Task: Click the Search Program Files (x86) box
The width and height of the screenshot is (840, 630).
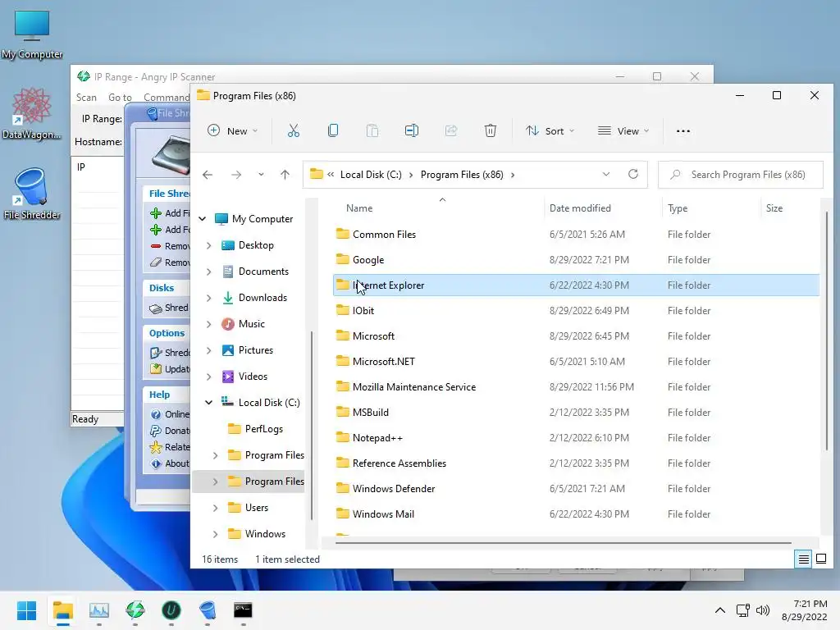Action: point(741,175)
